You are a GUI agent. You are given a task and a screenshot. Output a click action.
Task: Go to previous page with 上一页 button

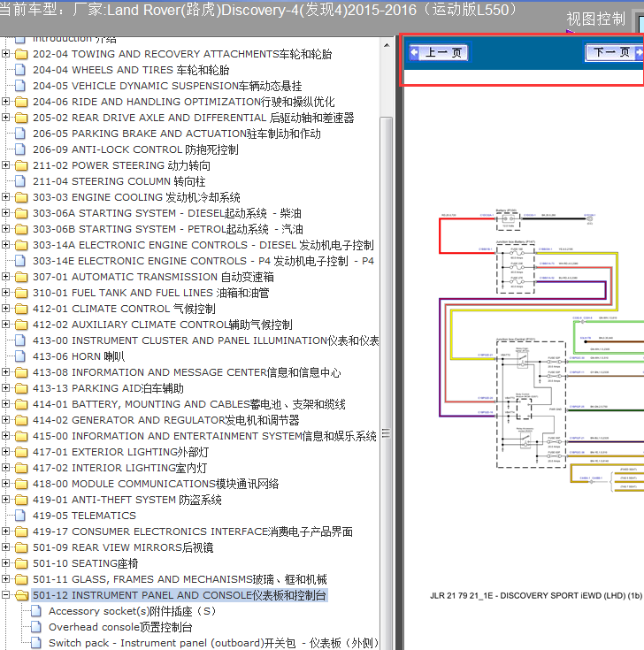439,53
